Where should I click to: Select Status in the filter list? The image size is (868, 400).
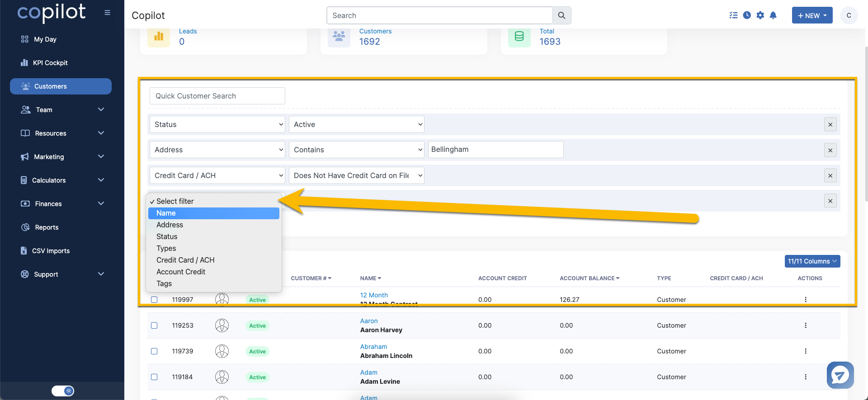pos(214,237)
